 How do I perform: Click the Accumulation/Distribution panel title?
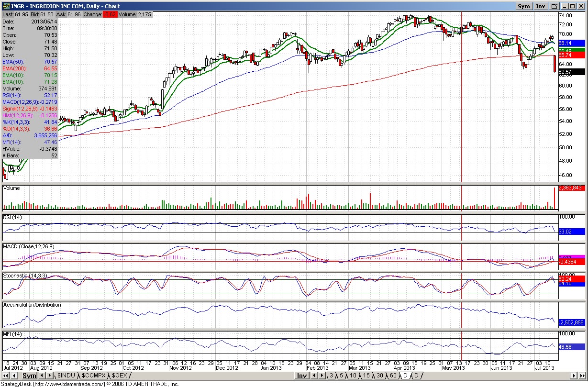tap(32, 305)
